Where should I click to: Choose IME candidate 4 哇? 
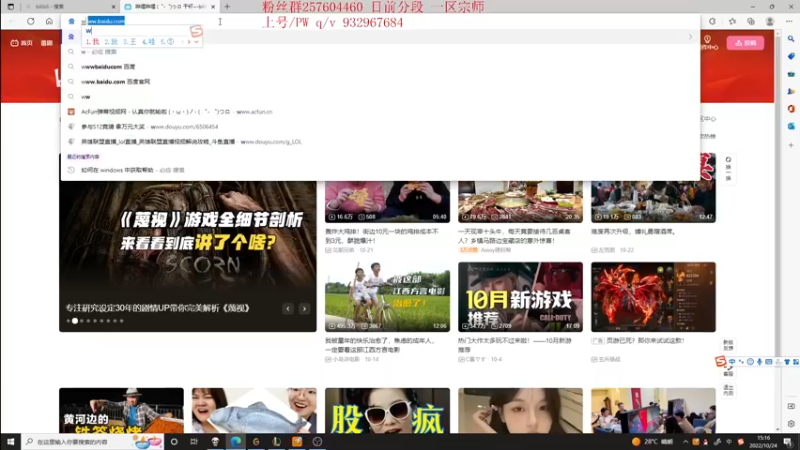148,42
